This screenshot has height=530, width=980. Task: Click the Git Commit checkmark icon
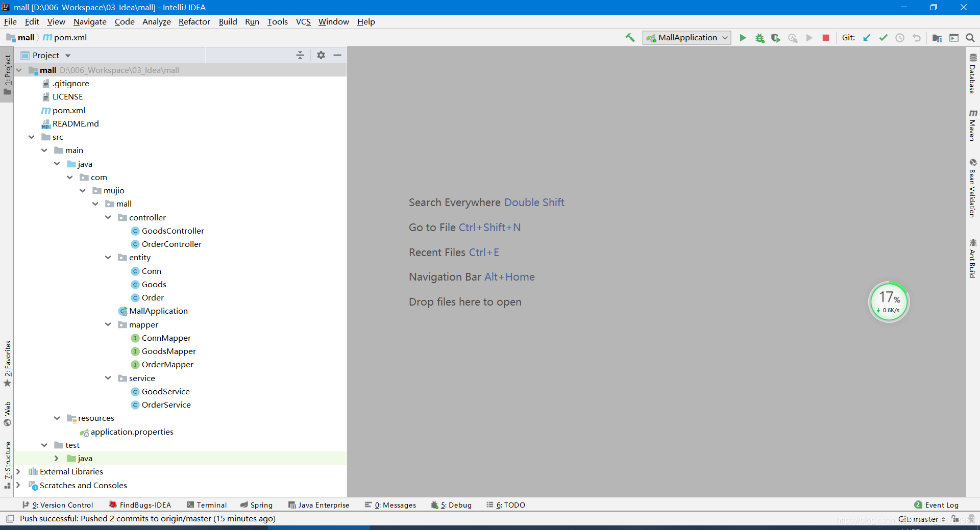[883, 38]
